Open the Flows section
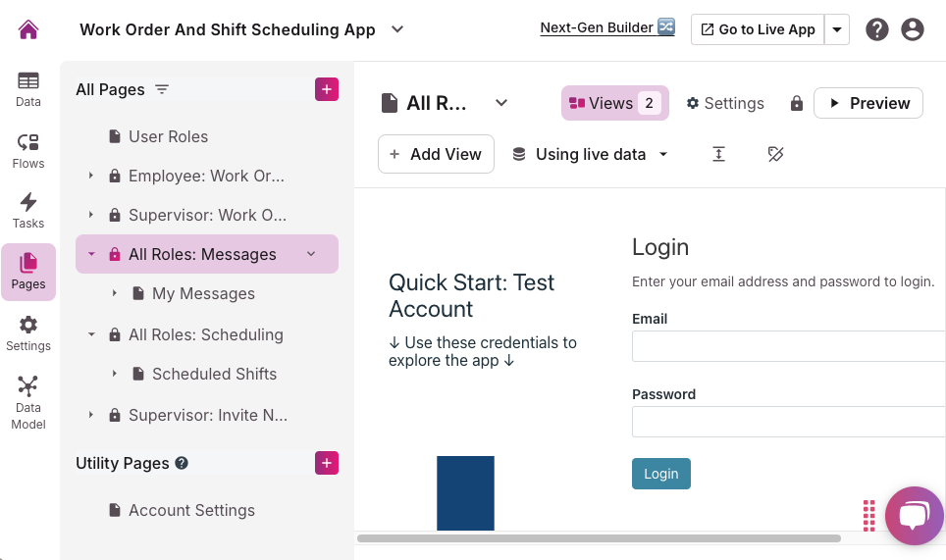 coord(28,151)
